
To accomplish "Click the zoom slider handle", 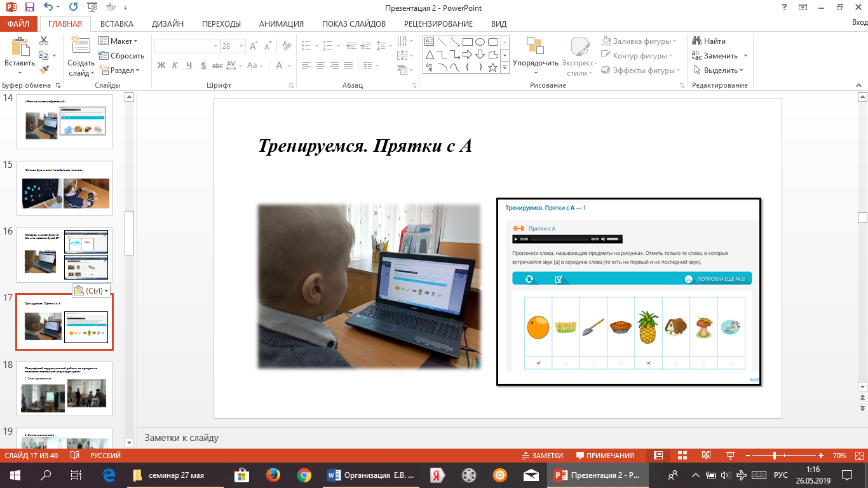I will [x=774, y=456].
